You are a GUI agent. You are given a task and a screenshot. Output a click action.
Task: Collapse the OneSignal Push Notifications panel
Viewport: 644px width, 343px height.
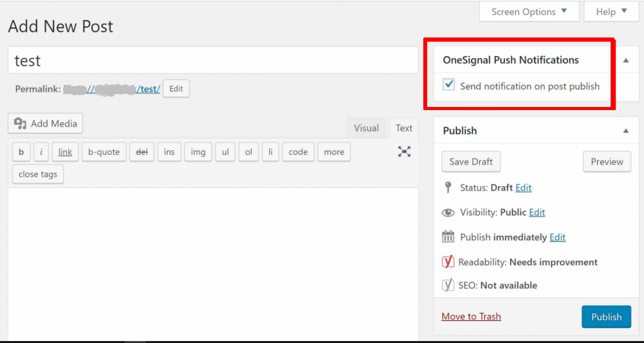click(x=626, y=60)
